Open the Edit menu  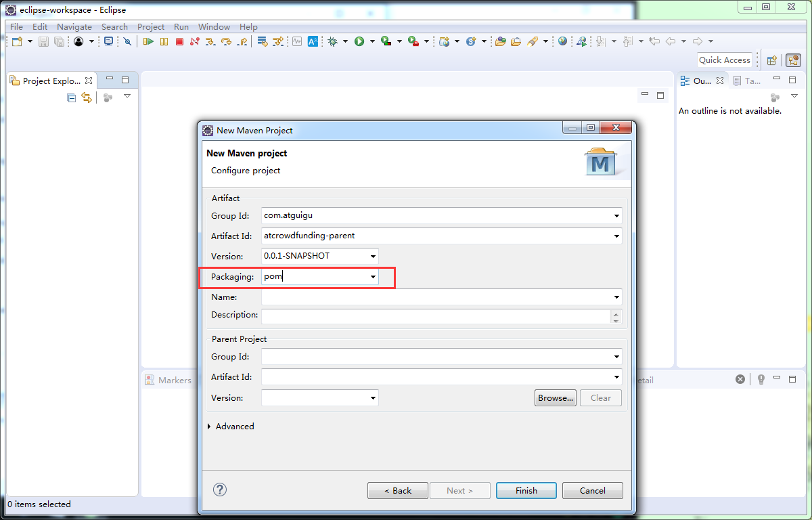[40, 26]
